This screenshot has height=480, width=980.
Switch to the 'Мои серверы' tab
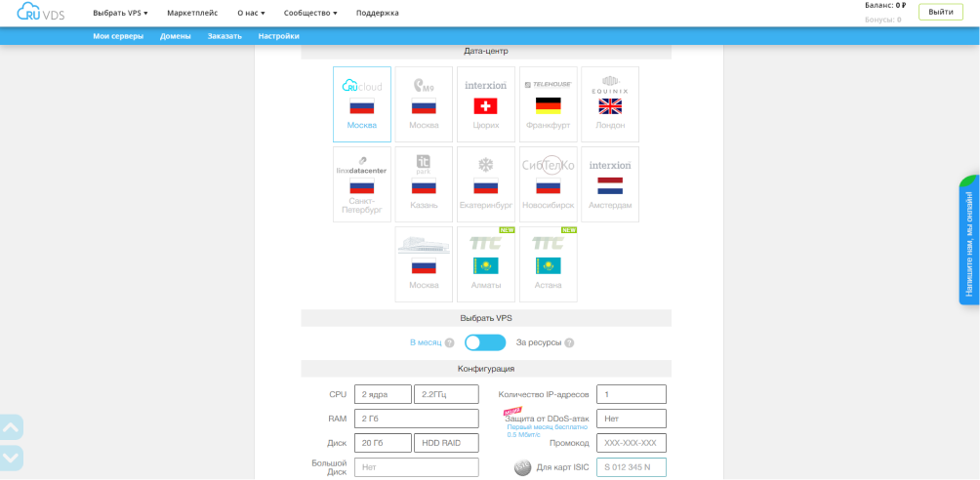pos(118,36)
